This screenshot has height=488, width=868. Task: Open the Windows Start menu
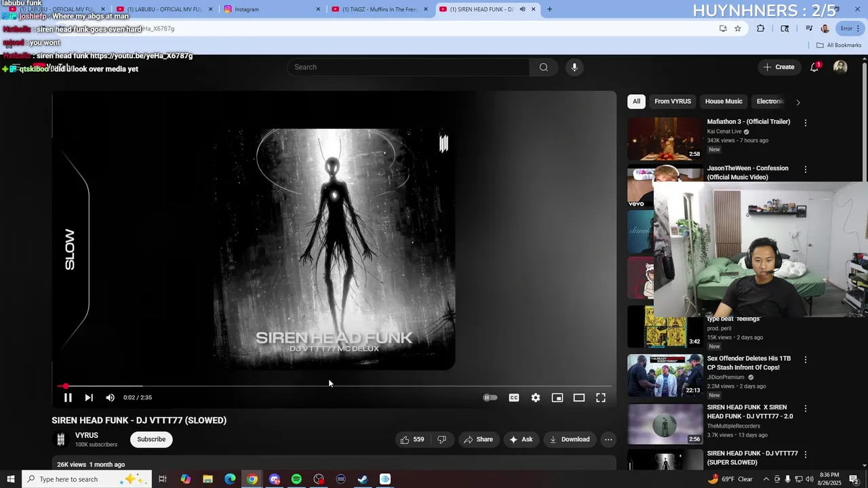pos(10,479)
